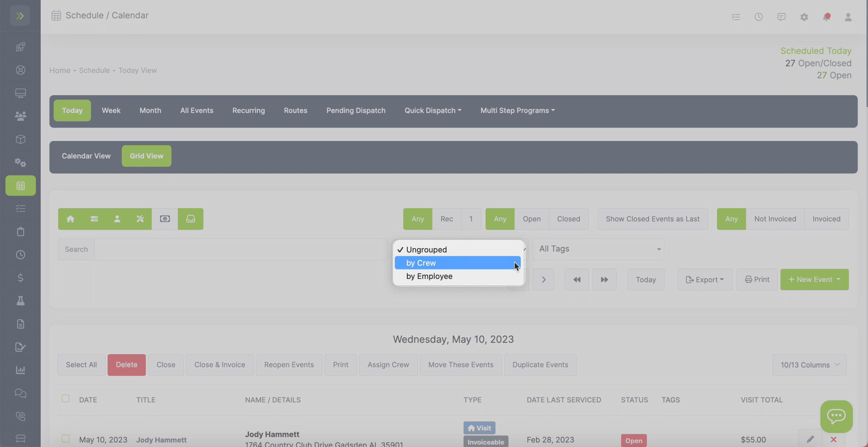Filter by Invoiced events
868x447 pixels.
click(x=826, y=219)
